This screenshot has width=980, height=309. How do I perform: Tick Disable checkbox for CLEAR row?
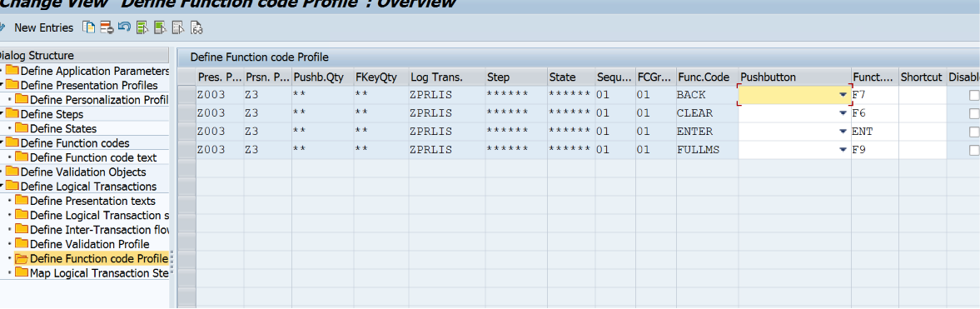[973, 114]
